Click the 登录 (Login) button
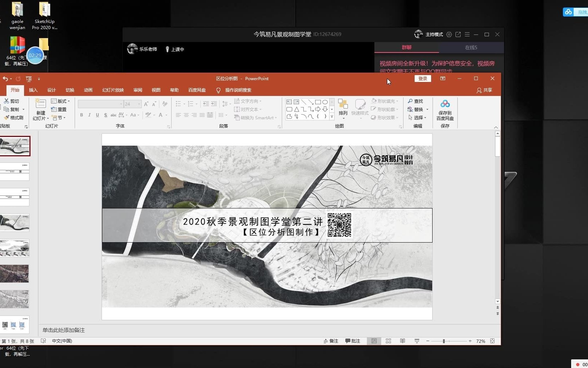 423,78
